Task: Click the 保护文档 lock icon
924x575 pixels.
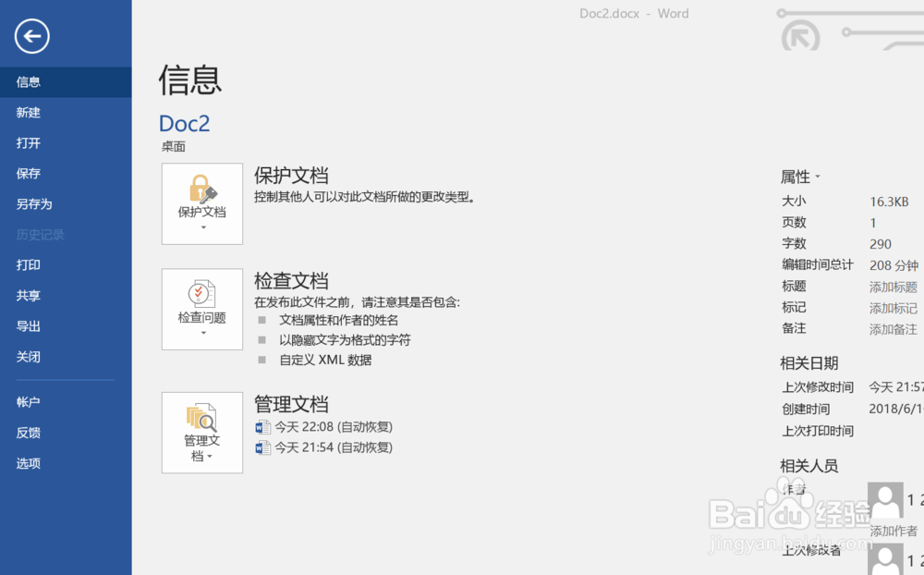Action: 201,190
